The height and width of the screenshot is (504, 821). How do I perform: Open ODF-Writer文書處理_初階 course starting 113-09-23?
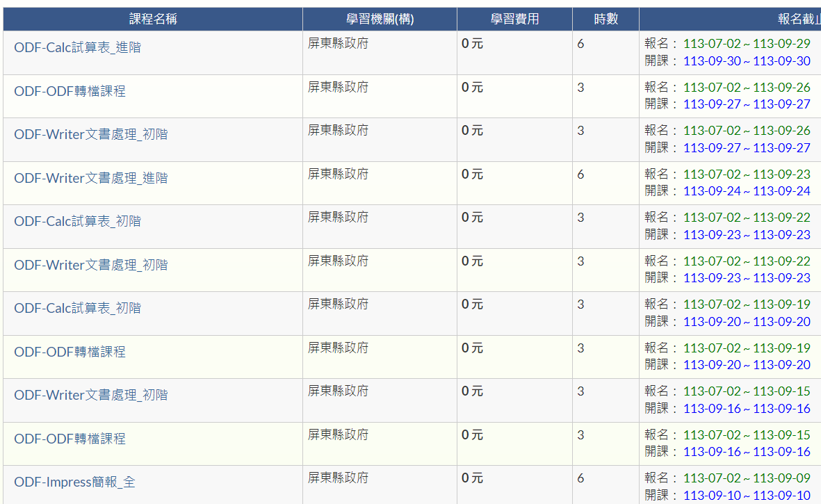[91, 265]
